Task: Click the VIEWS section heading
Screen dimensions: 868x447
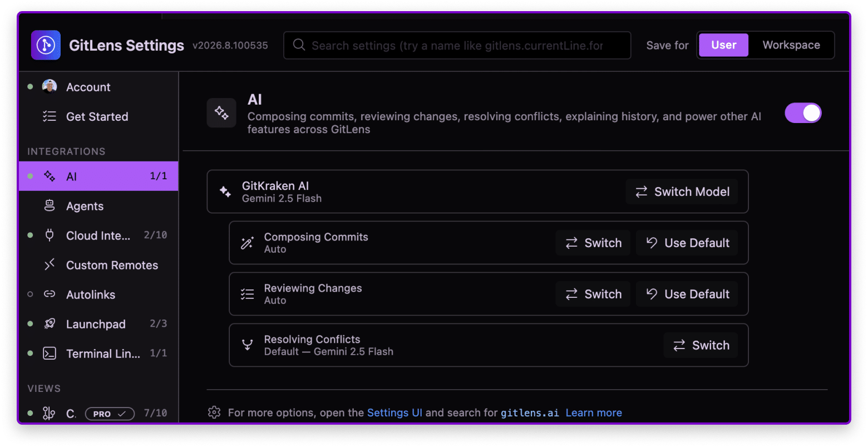Action: [x=44, y=389]
